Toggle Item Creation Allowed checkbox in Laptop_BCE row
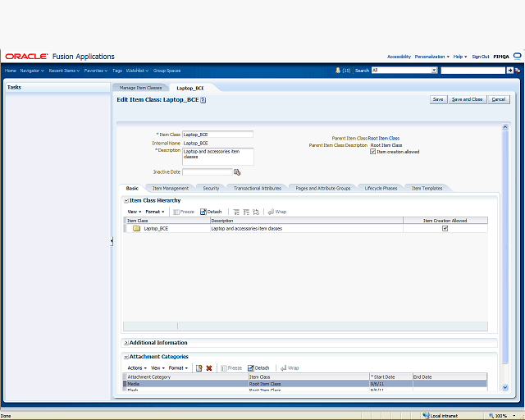This screenshot has width=525, height=420. 445,228
